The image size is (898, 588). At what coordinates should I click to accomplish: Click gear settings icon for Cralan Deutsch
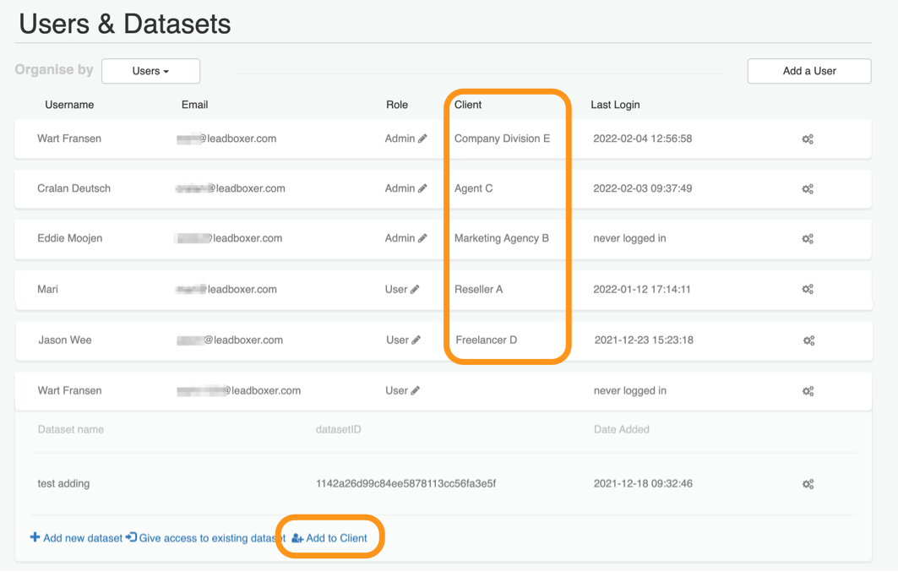click(x=808, y=189)
